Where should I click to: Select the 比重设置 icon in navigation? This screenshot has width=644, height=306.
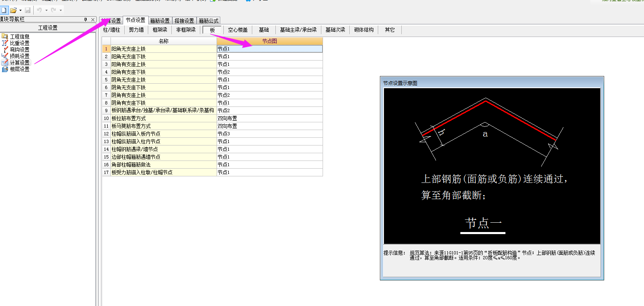click(5, 43)
